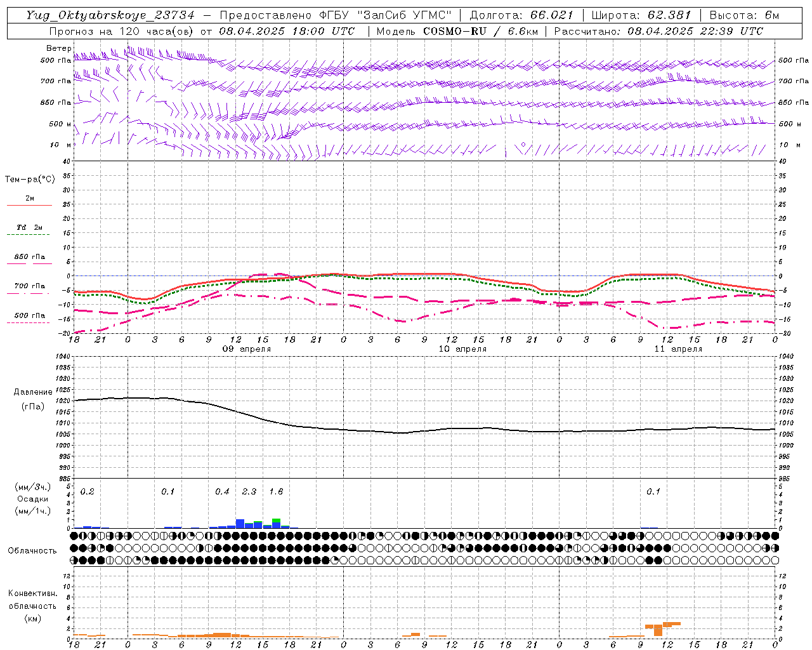Viewport: 812px width, 650px height.
Task: Click the 10 апреля date label
Action: (x=462, y=349)
